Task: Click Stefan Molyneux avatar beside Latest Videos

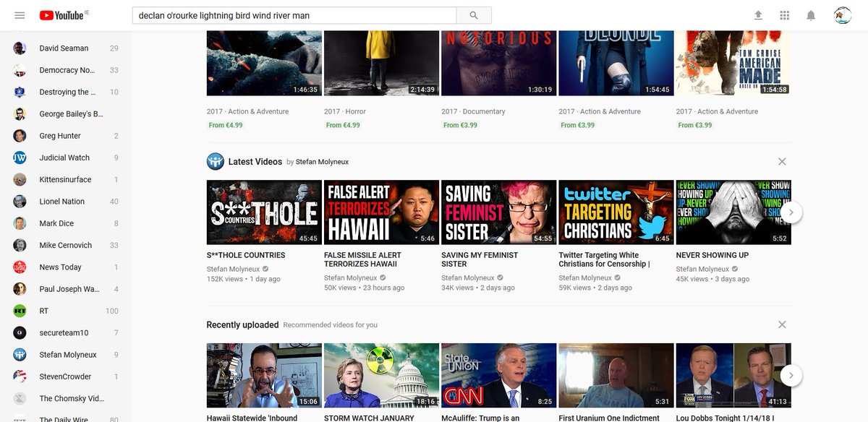Action: pos(215,161)
